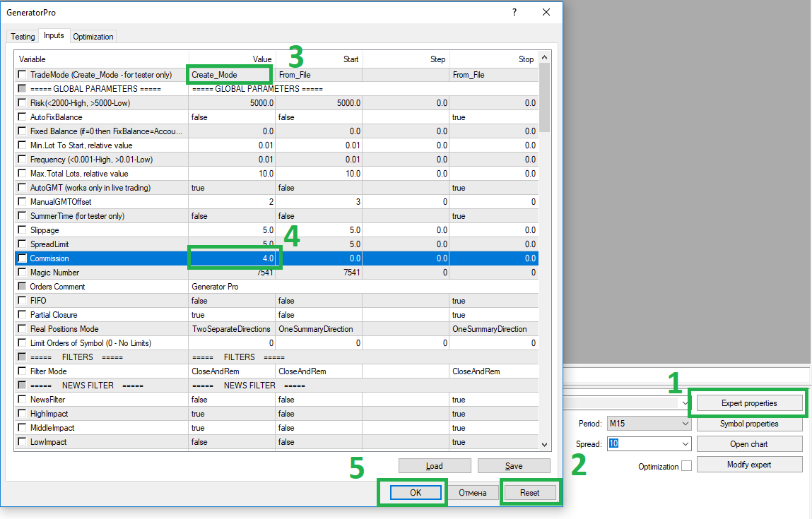This screenshot has height=519, width=812.
Task: Click the Risk value 5000.0 cell
Action: click(232, 103)
